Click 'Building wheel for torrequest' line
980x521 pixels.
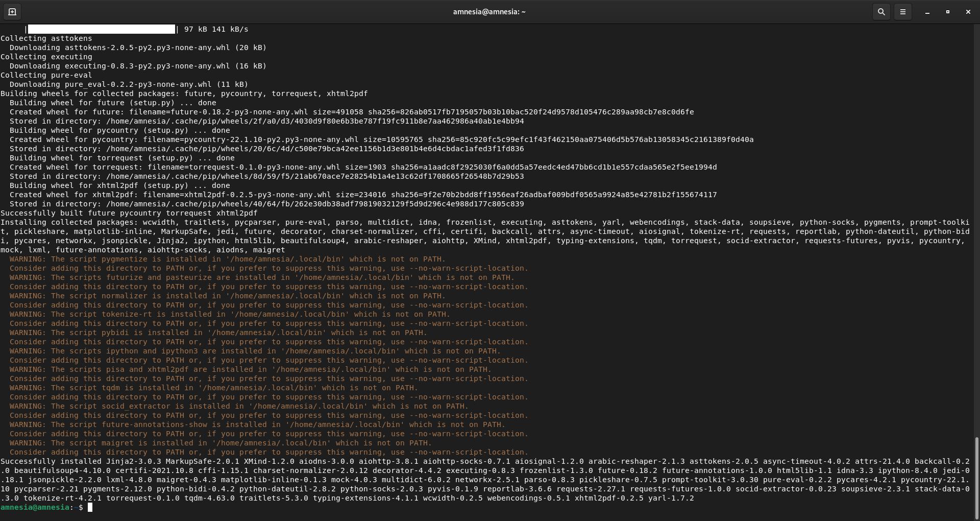pyautogui.click(x=122, y=158)
